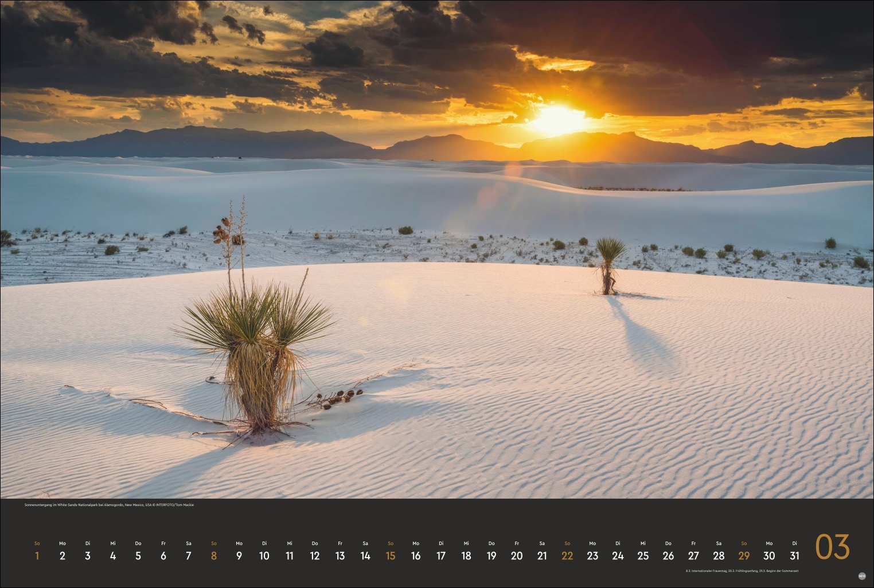Viewport: 874px width, 588px height.
Task: Click the last date, Tuesday 31
Action: tap(794, 555)
